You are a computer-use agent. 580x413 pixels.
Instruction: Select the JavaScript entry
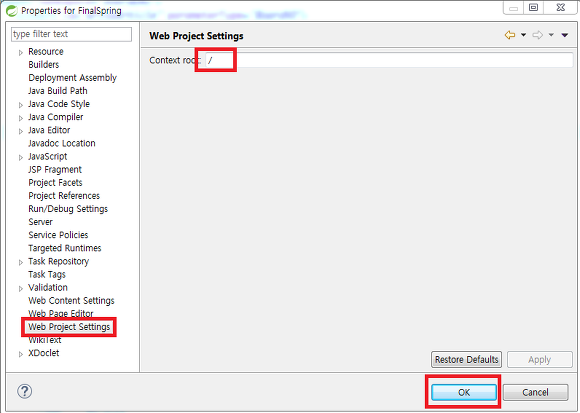(48, 156)
